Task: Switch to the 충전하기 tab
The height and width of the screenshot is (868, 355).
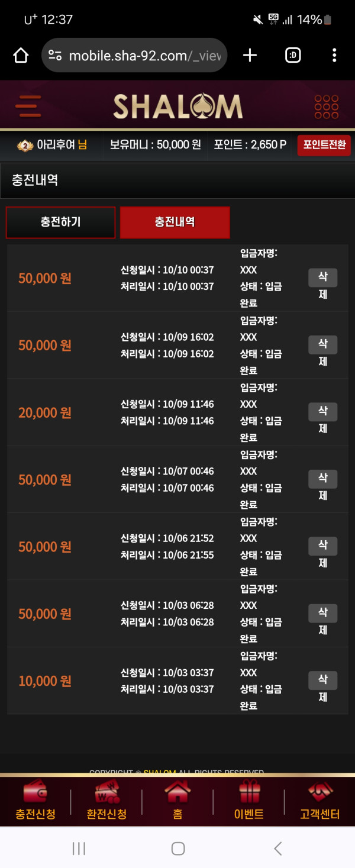Action: (x=60, y=222)
